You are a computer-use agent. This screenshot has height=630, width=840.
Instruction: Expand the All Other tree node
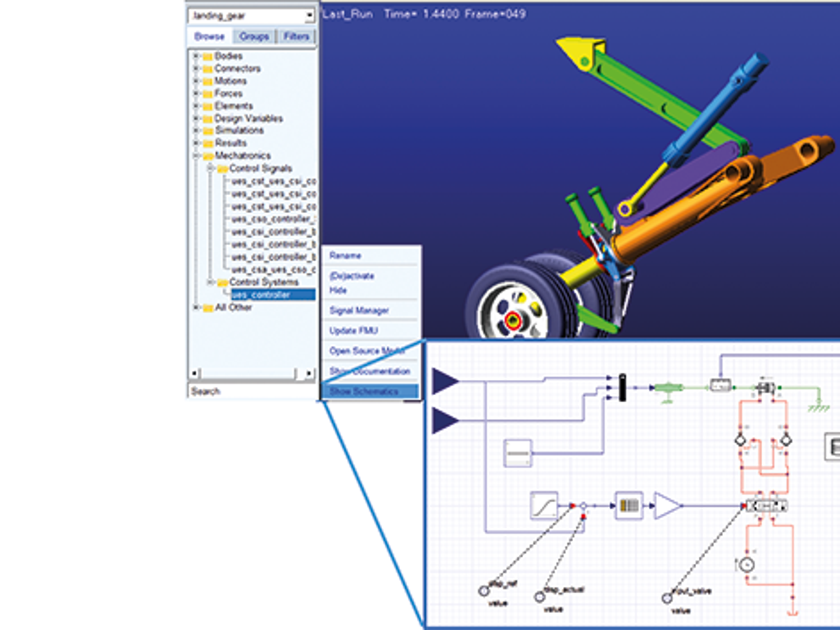196,307
